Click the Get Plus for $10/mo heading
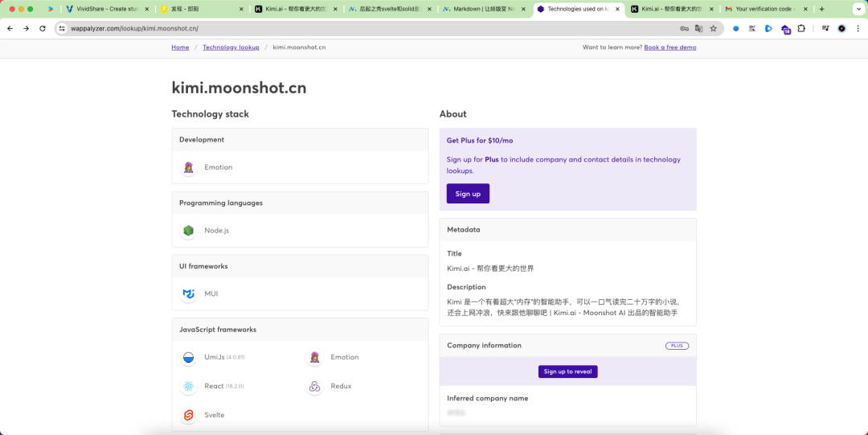Screen dimensions: 868x435 480,141
